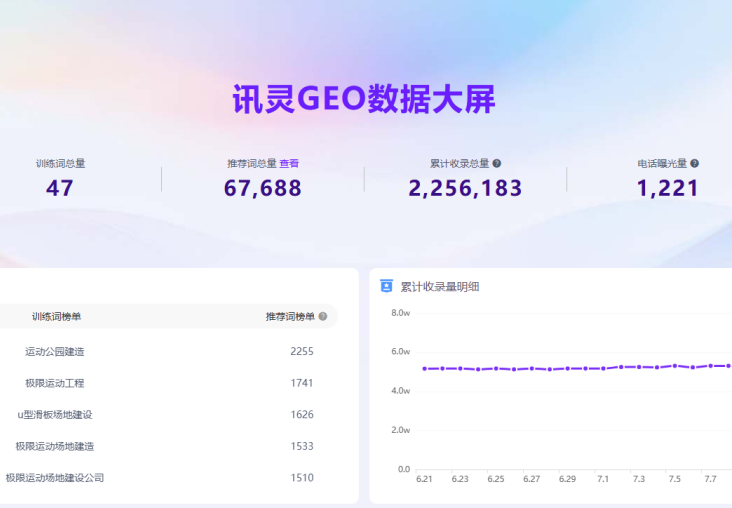The image size is (732, 508).
Task: Click the 7.1 x-axis date label
Action: click(x=603, y=479)
